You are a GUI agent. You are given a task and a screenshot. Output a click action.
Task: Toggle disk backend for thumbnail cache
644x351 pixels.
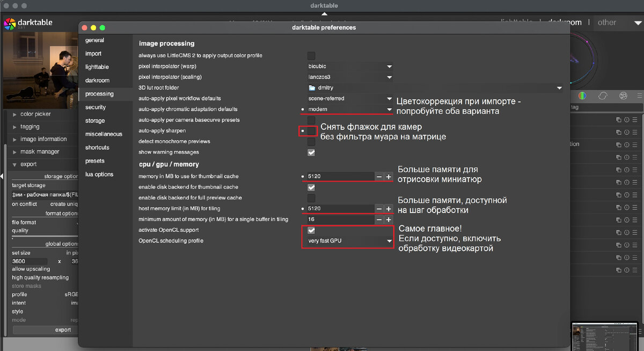pos(311,187)
